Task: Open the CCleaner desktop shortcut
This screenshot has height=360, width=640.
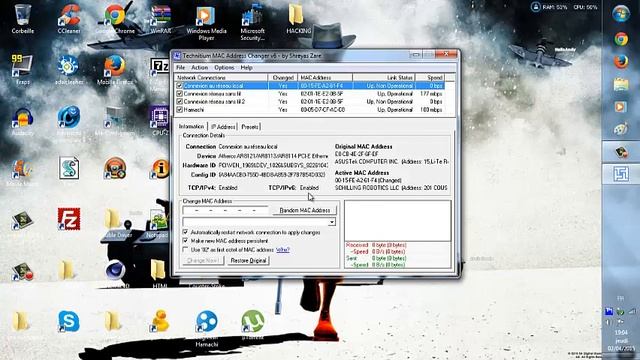Action: pyautogui.click(x=69, y=18)
